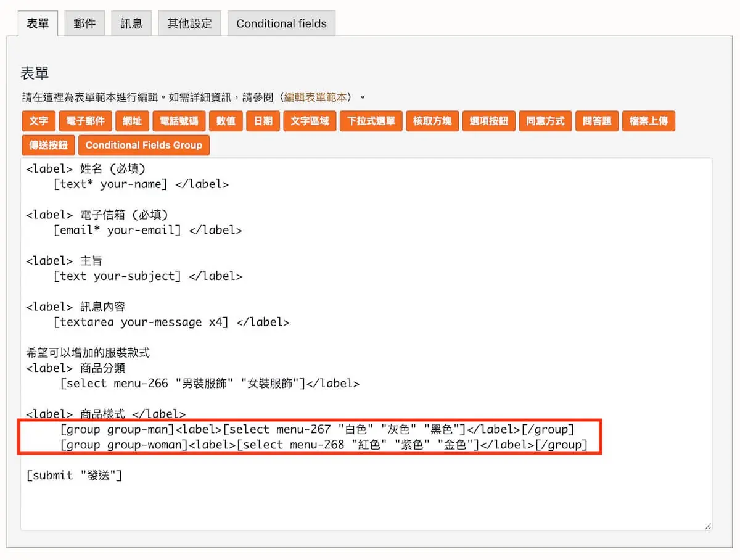The height and width of the screenshot is (560, 740).
Task: Click the <label> 商品分類 line
Action: pyautogui.click(x=76, y=368)
